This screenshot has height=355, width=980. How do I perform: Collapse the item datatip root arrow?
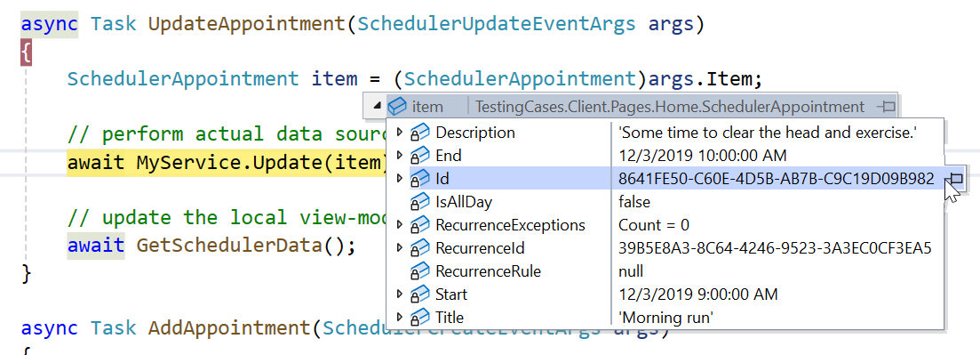pyautogui.click(x=377, y=107)
